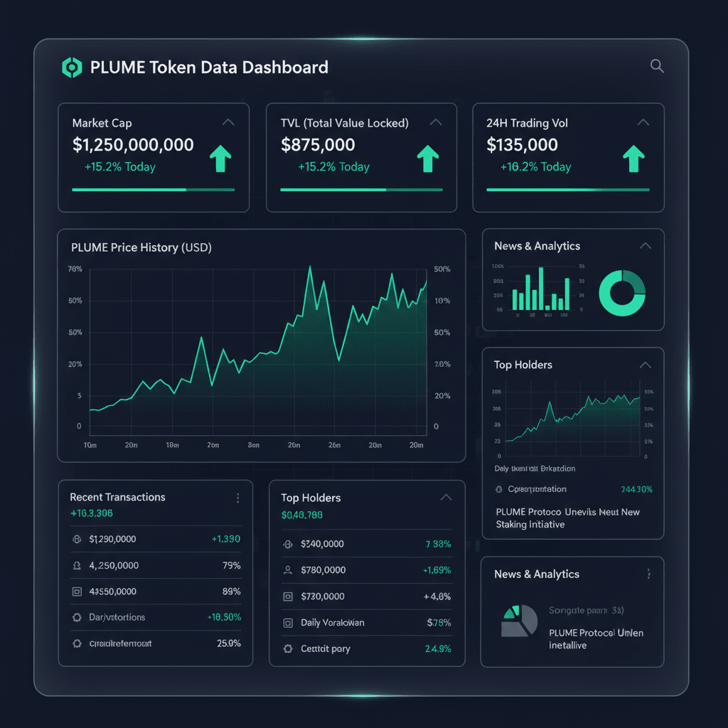Toggle the Market Cap card chevron
Image resolution: width=728 pixels, height=728 pixels.
pos(228,122)
